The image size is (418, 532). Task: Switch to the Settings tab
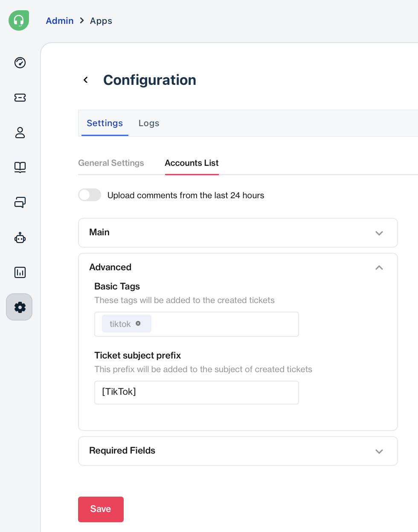[105, 123]
